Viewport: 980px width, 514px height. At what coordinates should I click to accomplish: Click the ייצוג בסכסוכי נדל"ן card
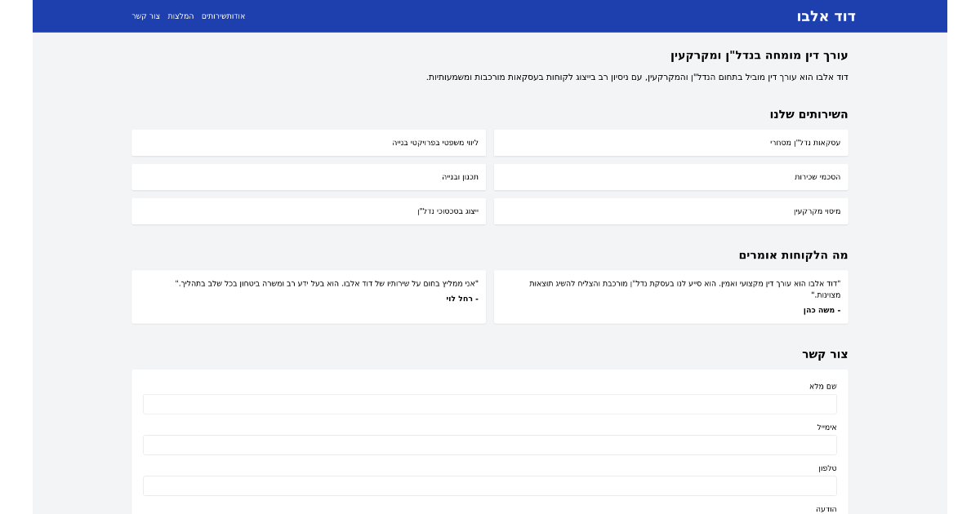pos(309,210)
